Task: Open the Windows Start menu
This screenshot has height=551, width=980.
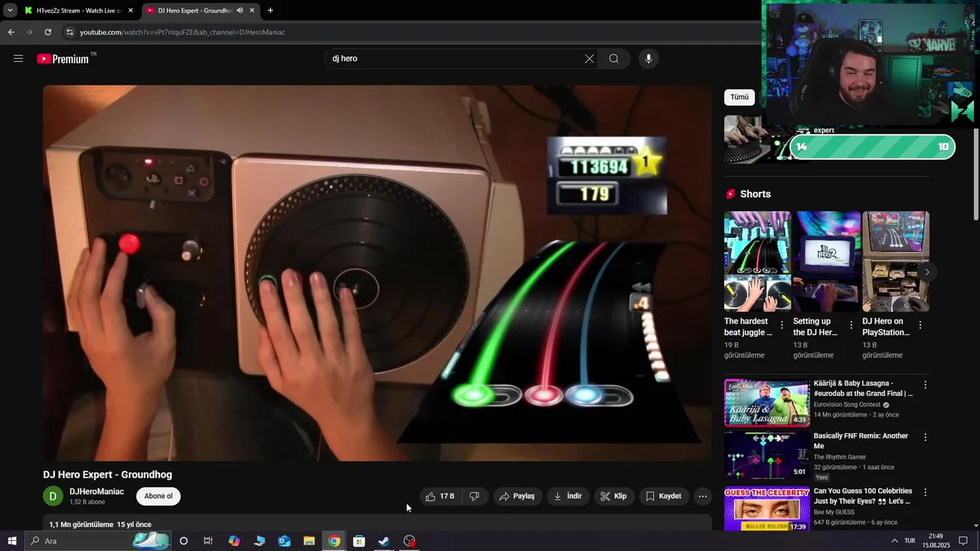Action: coord(11,541)
